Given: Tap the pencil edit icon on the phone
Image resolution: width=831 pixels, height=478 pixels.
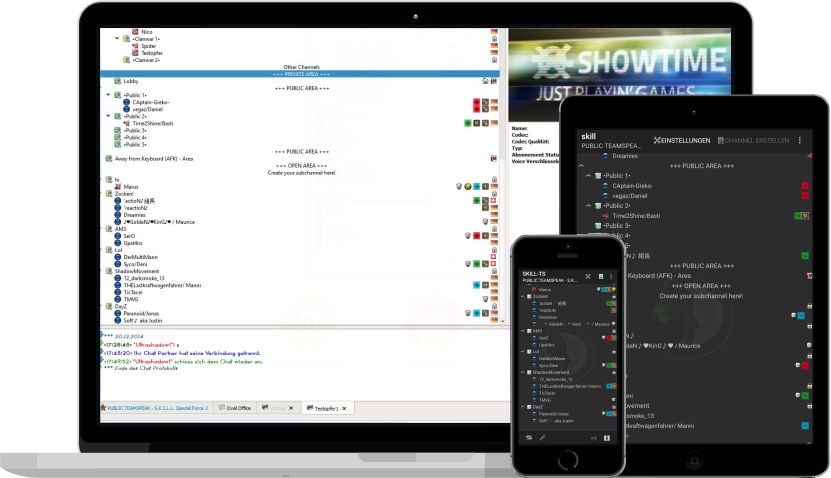Looking at the screenshot, I should coord(542,438).
